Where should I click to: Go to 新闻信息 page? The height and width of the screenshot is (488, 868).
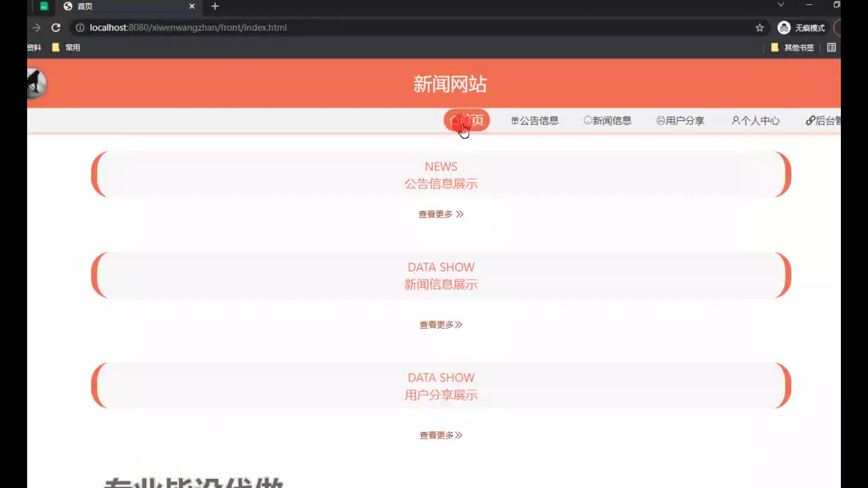[x=608, y=121]
